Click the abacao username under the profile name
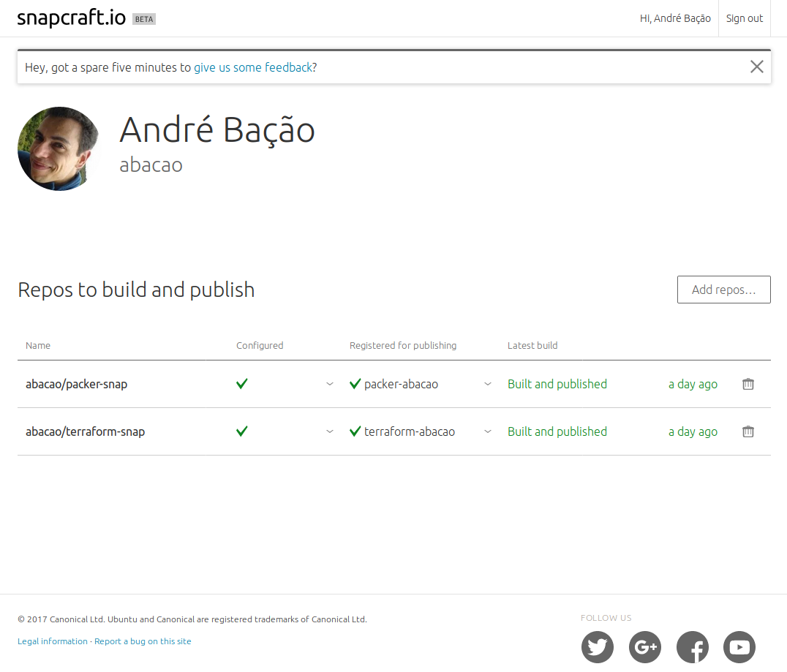Screen dimensions: 787x672 click(151, 165)
